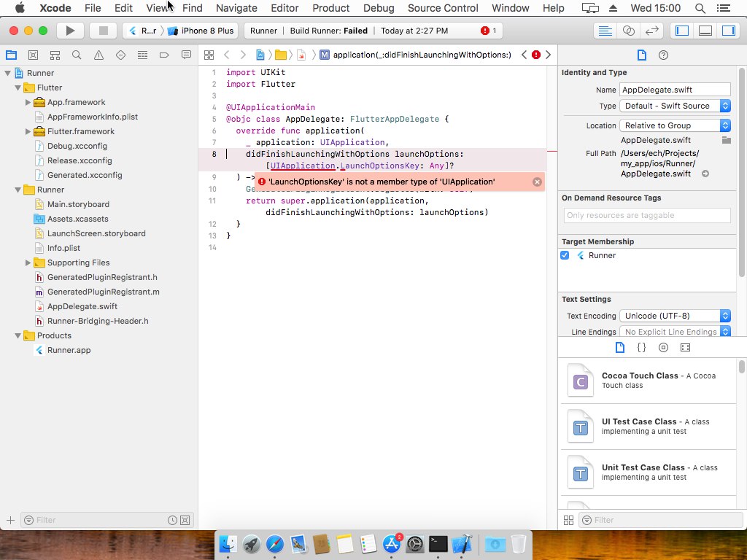Open the Debug menu
The width and height of the screenshot is (747, 560).
(x=379, y=8)
